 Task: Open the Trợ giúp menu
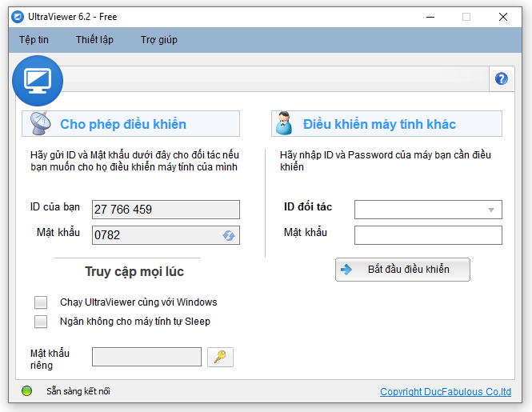click(159, 40)
